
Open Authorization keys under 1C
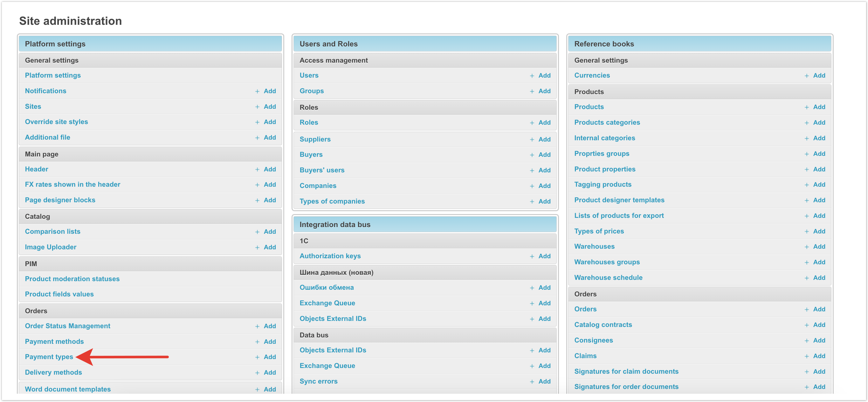pyautogui.click(x=330, y=256)
